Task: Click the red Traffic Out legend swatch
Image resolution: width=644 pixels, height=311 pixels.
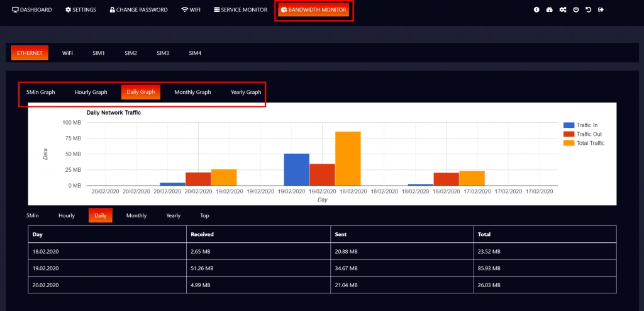Action: click(569, 134)
